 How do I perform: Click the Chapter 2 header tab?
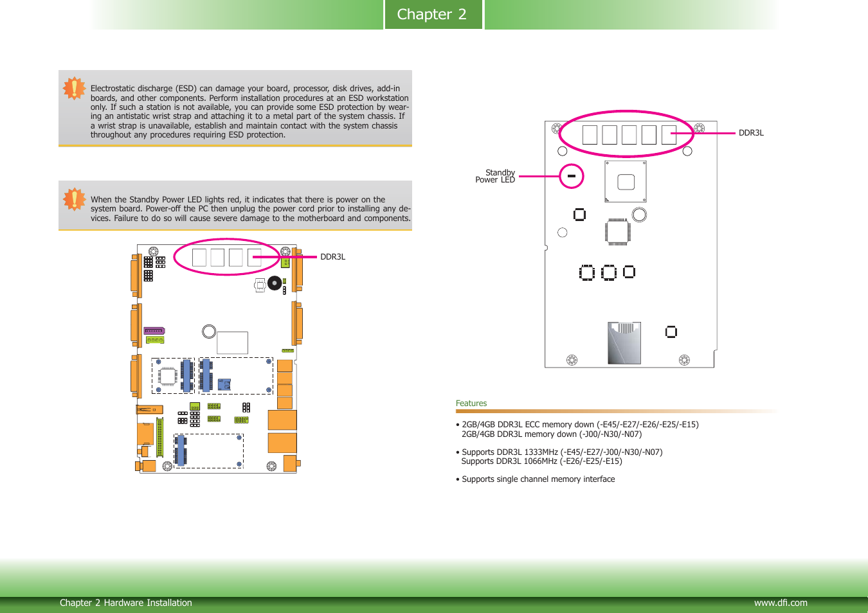[433, 14]
